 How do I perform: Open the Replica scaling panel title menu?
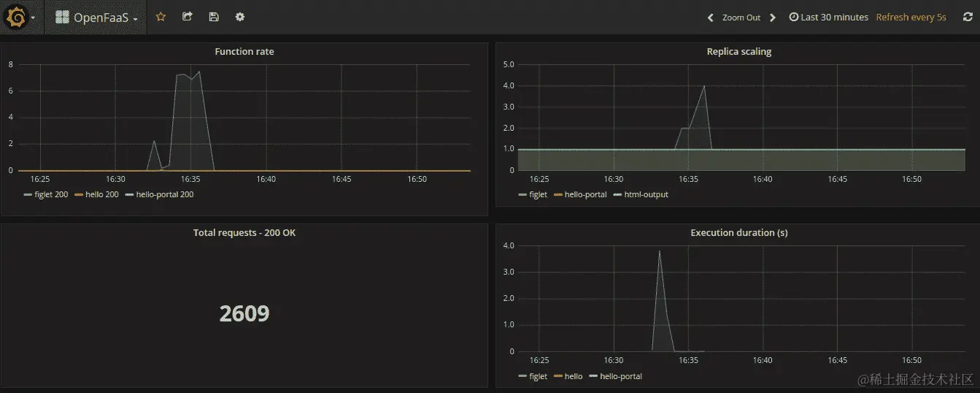pyautogui.click(x=739, y=52)
